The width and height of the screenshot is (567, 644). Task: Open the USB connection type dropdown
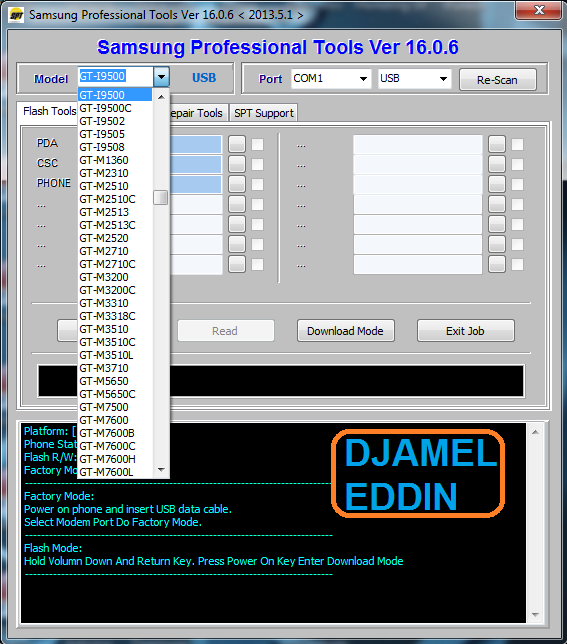click(414, 78)
